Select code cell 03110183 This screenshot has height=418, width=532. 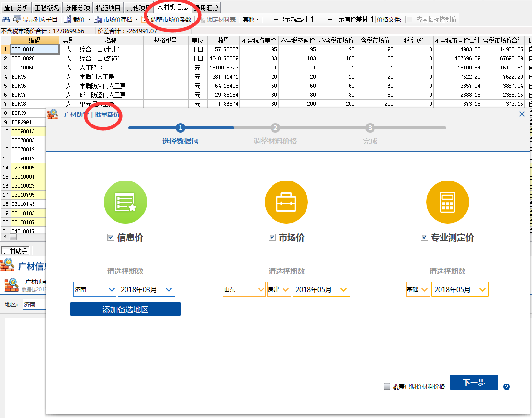point(29,213)
